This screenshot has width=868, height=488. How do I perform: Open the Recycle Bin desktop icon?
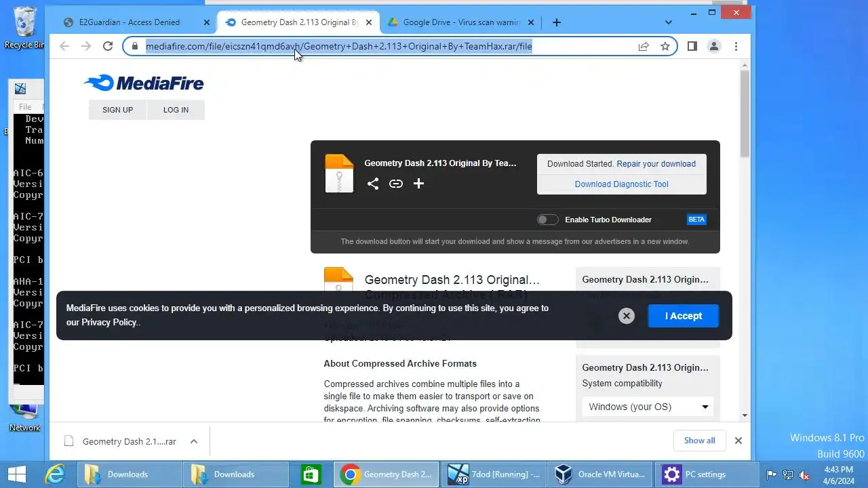click(x=24, y=28)
